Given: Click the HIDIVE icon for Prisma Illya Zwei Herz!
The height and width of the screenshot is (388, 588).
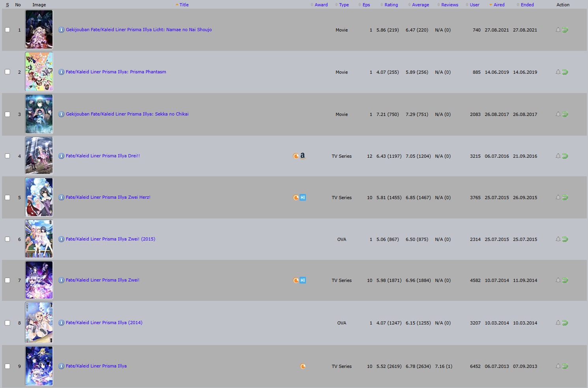Looking at the screenshot, I should (x=303, y=198).
